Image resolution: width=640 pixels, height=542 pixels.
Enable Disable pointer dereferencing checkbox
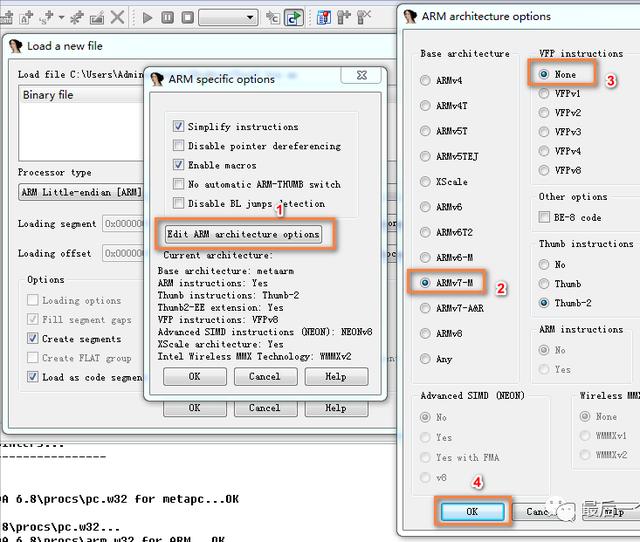click(x=179, y=146)
